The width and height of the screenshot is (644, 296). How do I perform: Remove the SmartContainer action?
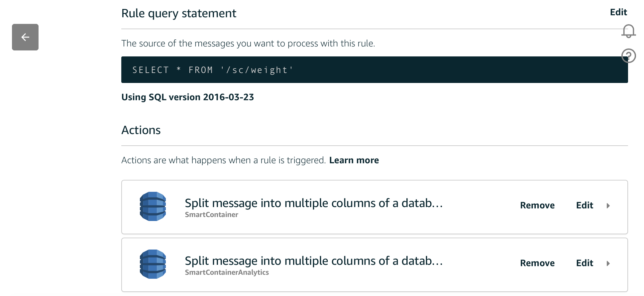[537, 205]
